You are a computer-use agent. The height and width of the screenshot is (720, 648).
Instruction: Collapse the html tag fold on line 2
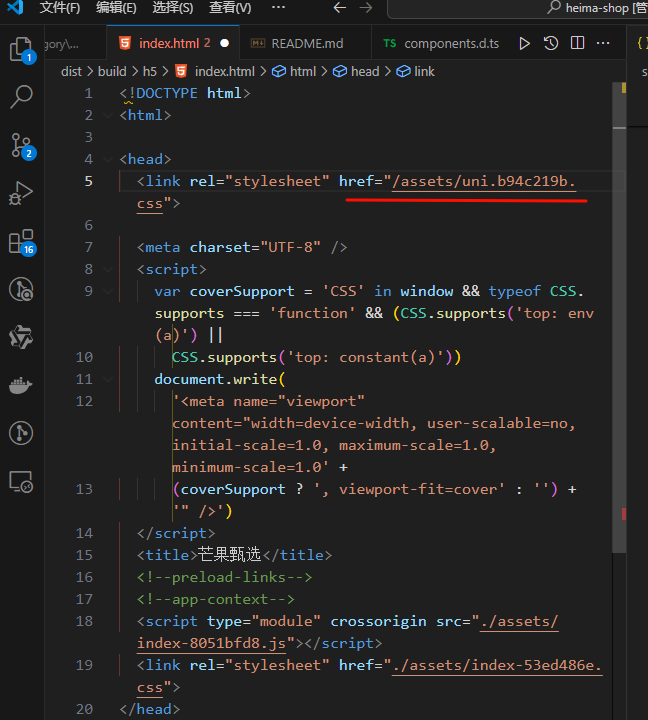pos(108,115)
